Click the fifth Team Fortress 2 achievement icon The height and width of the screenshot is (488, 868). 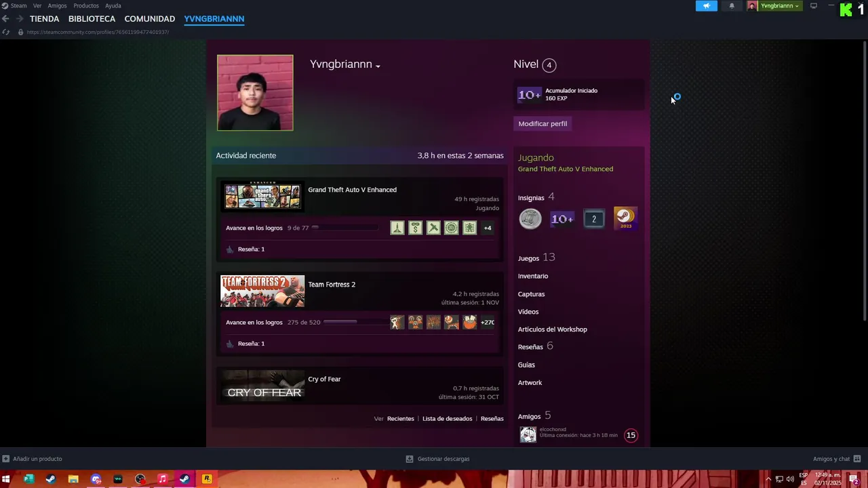click(x=469, y=322)
